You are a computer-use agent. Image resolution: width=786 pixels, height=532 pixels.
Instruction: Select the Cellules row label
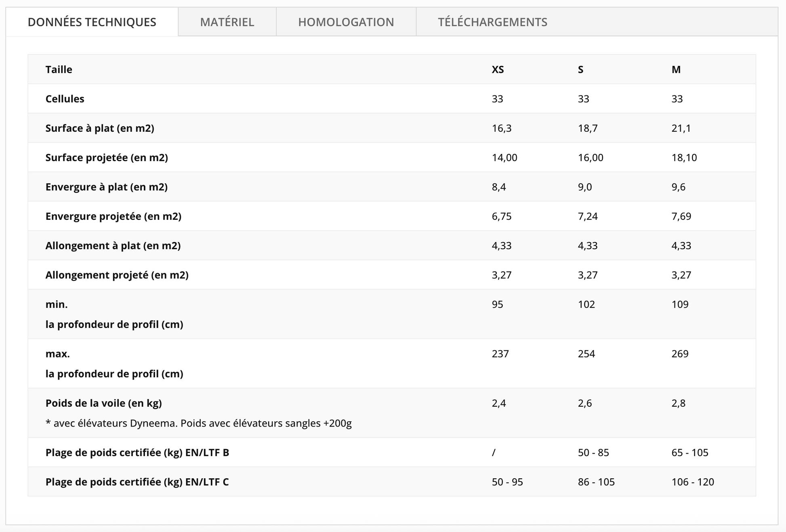[x=65, y=99]
